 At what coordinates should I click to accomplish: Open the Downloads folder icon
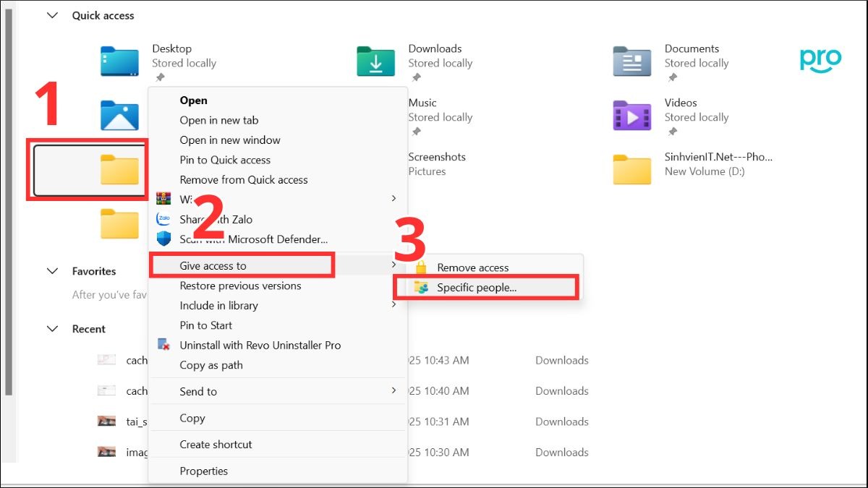point(375,61)
